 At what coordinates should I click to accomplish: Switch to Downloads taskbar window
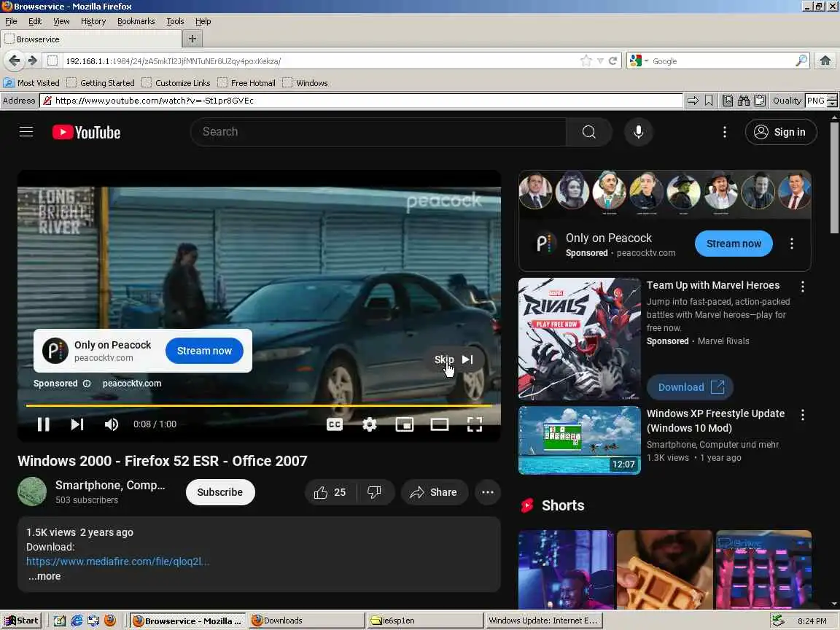pos(307,621)
